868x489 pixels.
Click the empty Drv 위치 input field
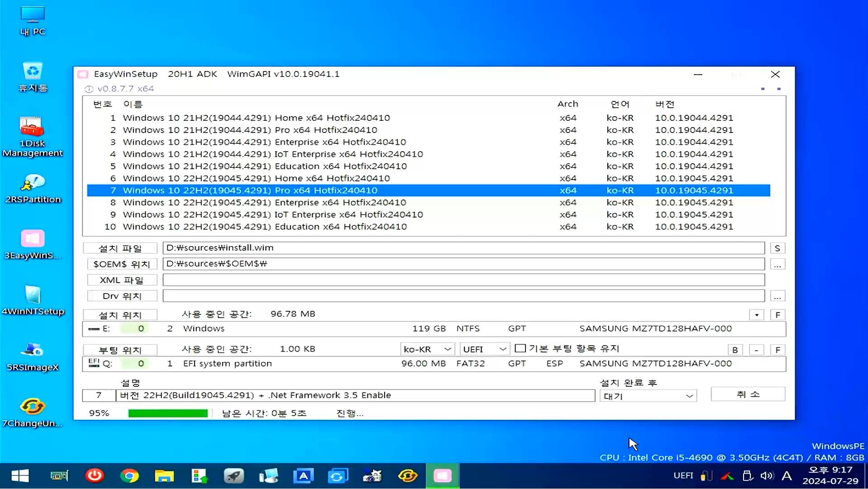pos(463,296)
